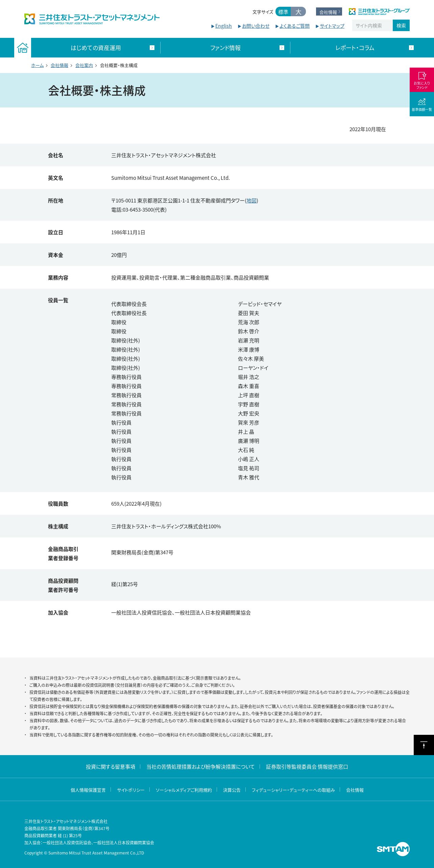Expand the ファンド情報 arrow
Screen dimensions: 434x868
[282, 48]
